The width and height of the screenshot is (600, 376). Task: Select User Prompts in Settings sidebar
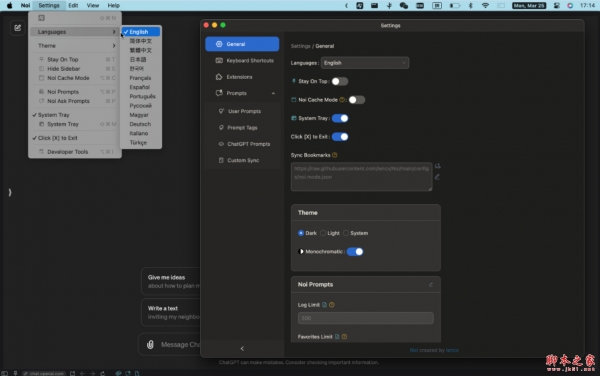click(x=242, y=111)
